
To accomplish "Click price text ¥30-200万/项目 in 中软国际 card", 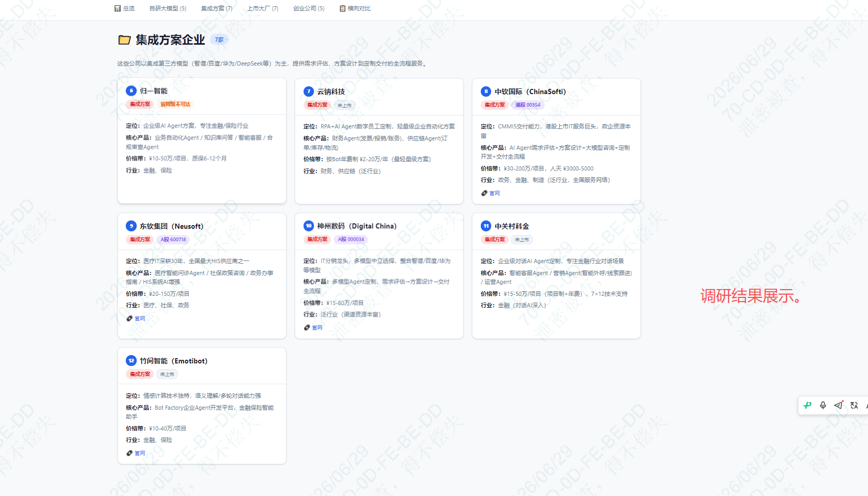I will coord(524,168).
